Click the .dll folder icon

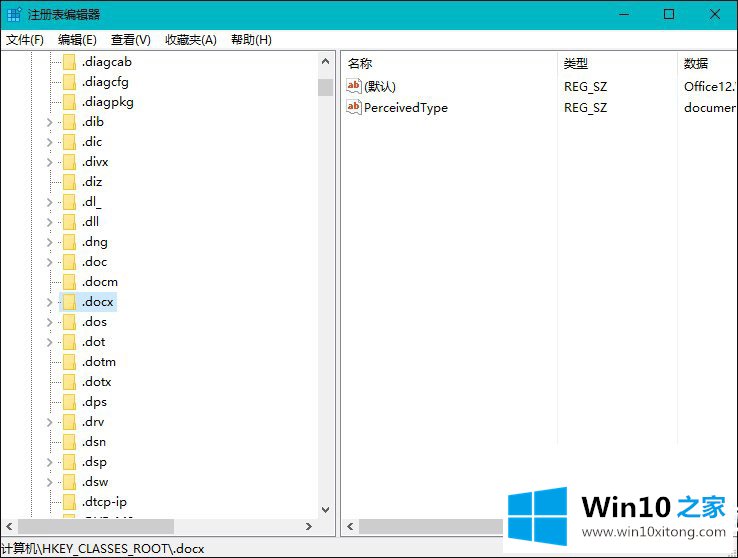(69, 222)
